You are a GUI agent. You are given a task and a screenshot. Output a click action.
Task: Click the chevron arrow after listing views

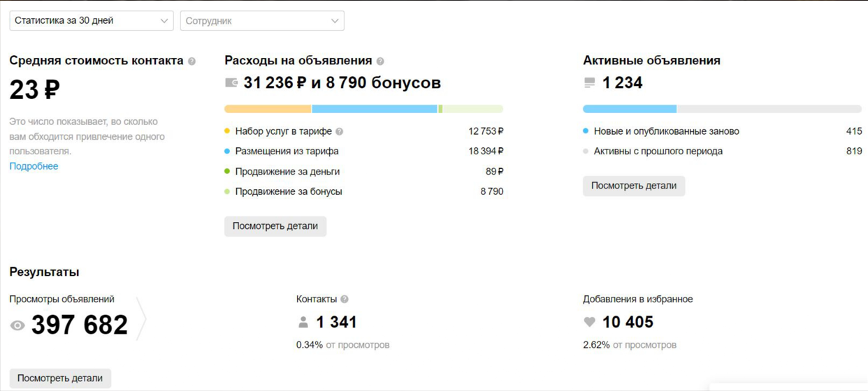pos(141,319)
